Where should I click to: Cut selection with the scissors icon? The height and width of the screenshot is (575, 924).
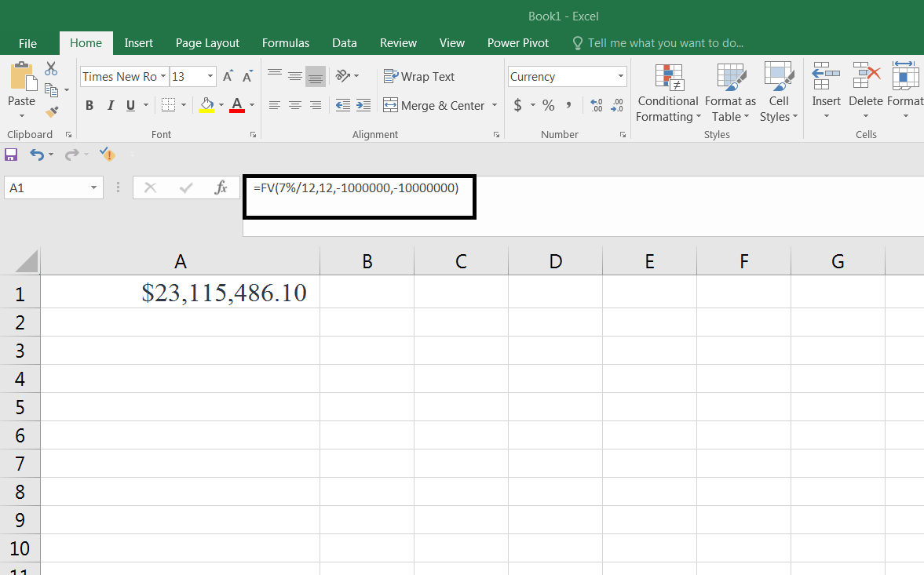coord(51,69)
